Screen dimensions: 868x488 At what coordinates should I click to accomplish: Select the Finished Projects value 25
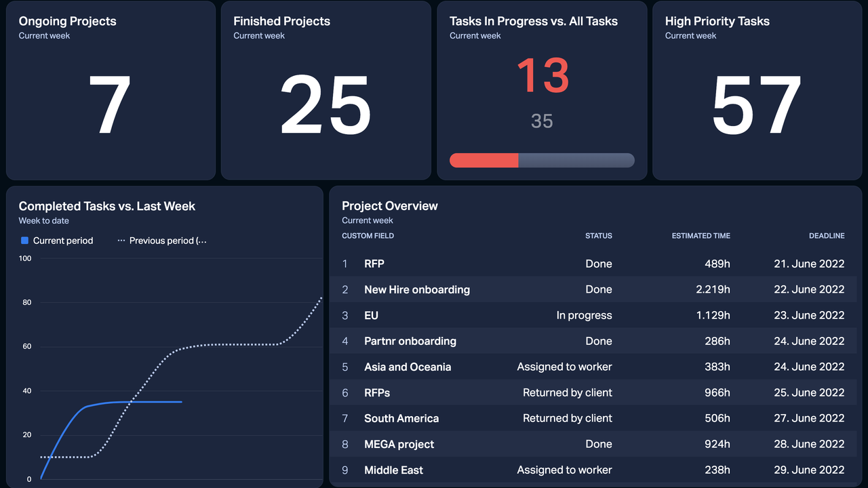[x=325, y=106]
